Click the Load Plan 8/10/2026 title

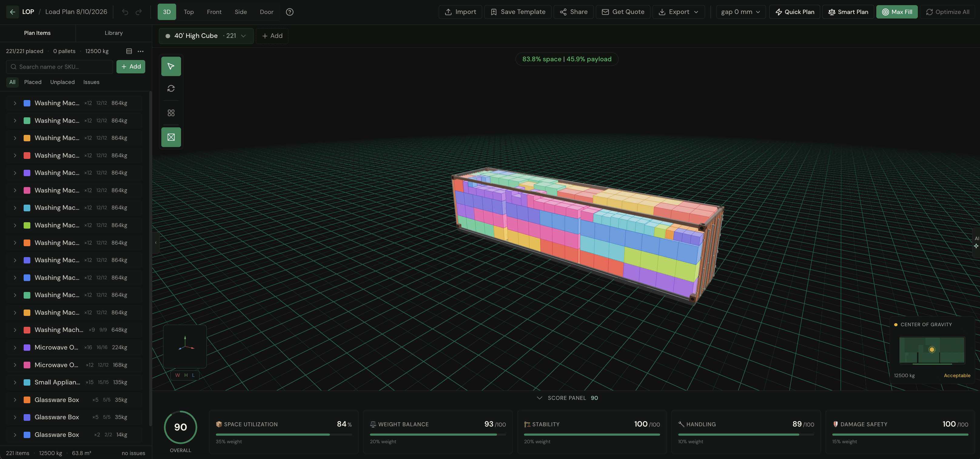pos(76,12)
